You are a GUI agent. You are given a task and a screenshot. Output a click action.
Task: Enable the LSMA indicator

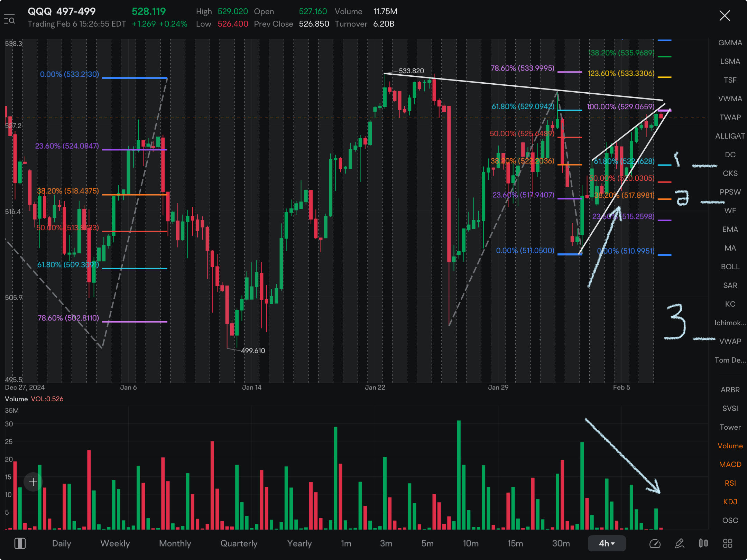click(730, 62)
